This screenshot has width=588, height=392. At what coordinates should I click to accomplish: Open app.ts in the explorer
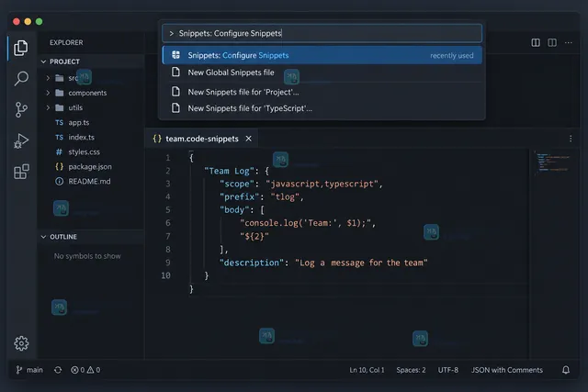coord(79,122)
